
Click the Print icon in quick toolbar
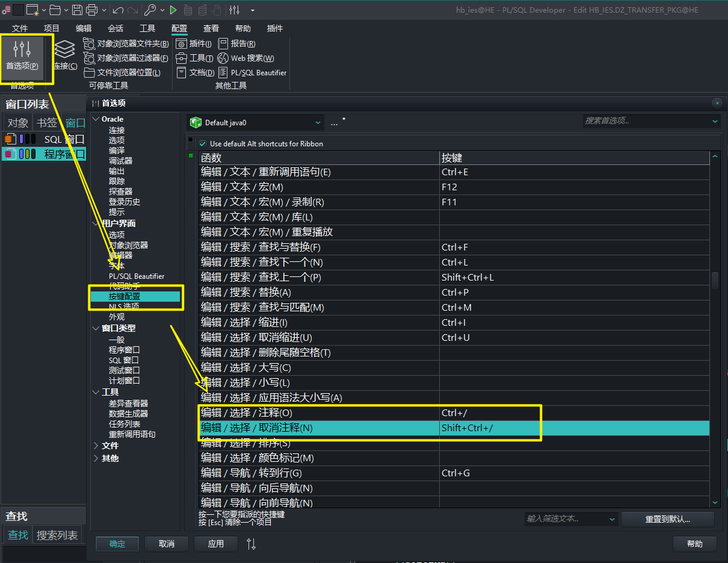coord(92,10)
